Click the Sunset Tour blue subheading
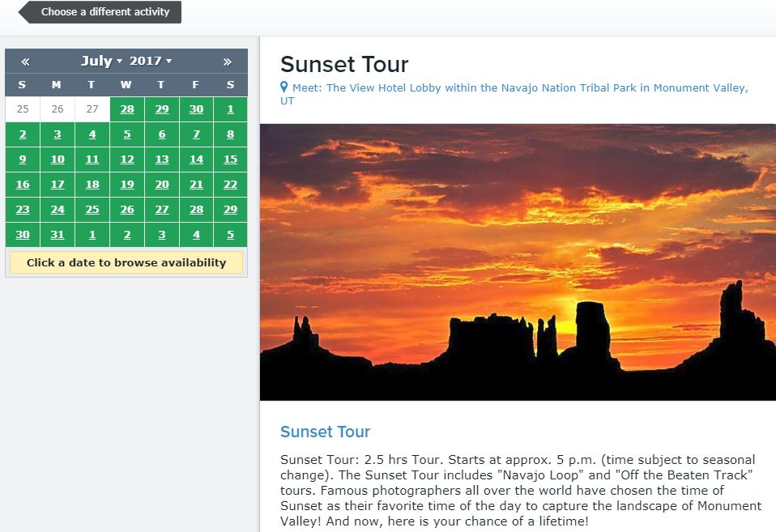Image resolution: width=776 pixels, height=532 pixels. 325,432
